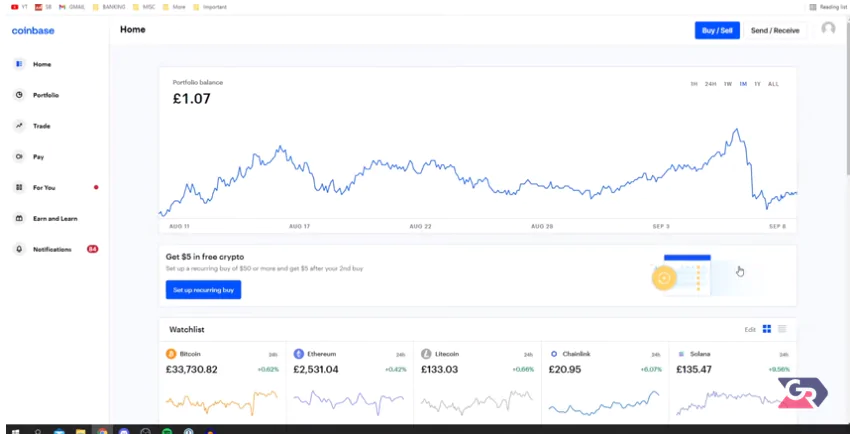Viewport: 850px width, 434px height.
Task: Click the Ethereum mini price chart
Action: (x=349, y=403)
